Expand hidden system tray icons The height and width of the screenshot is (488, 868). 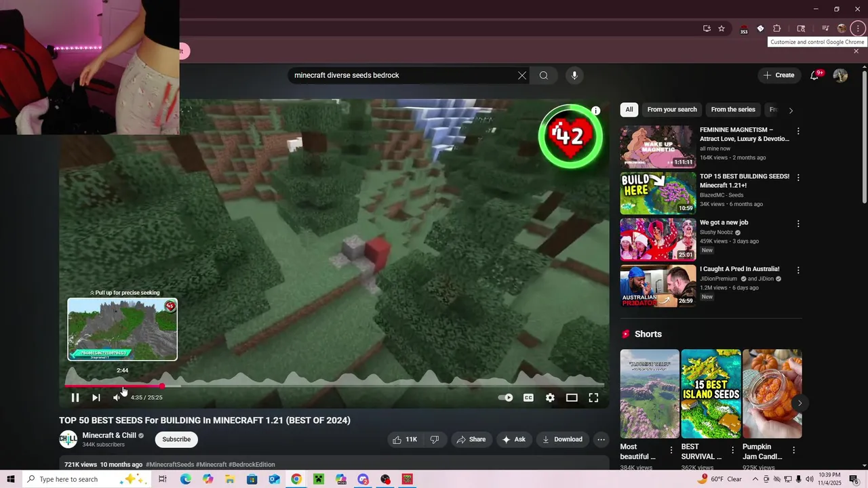tap(755, 479)
